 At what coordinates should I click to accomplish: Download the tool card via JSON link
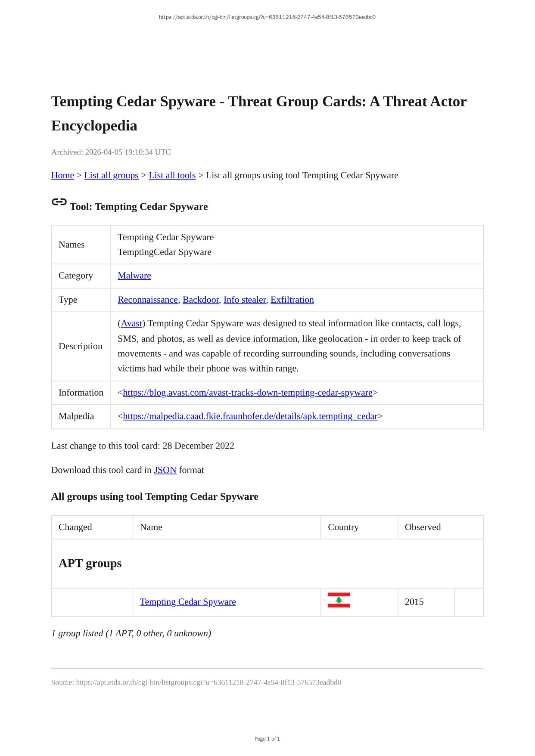165,470
